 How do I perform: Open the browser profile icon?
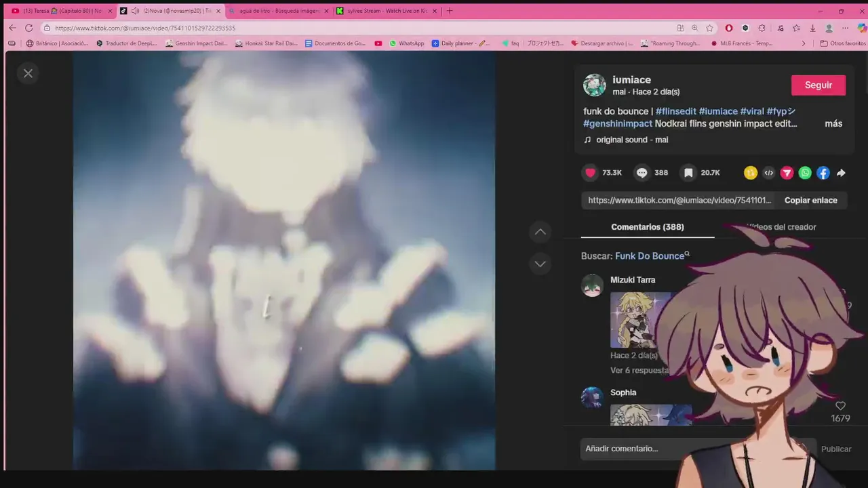[x=829, y=28]
